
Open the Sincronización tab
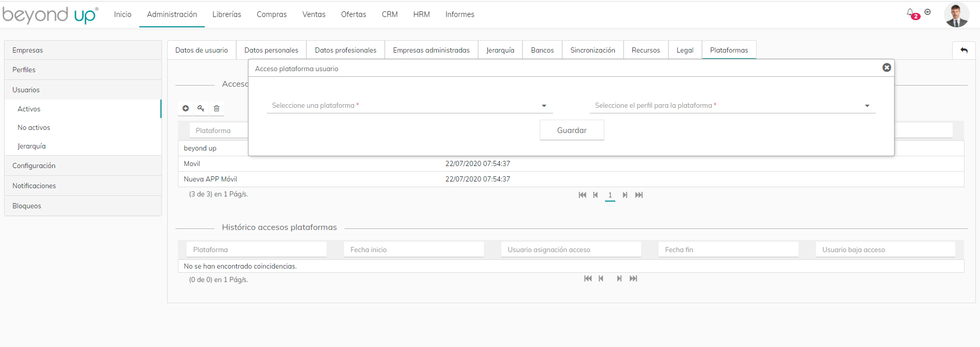pos(593,50)
